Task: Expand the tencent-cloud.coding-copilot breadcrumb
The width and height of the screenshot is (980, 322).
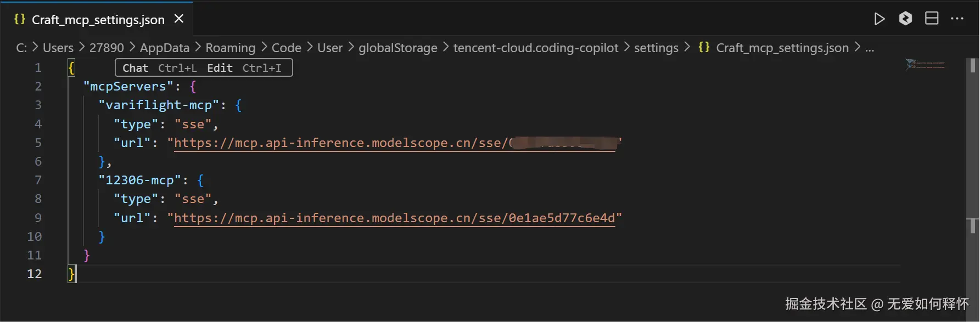Action: point(535,48)
